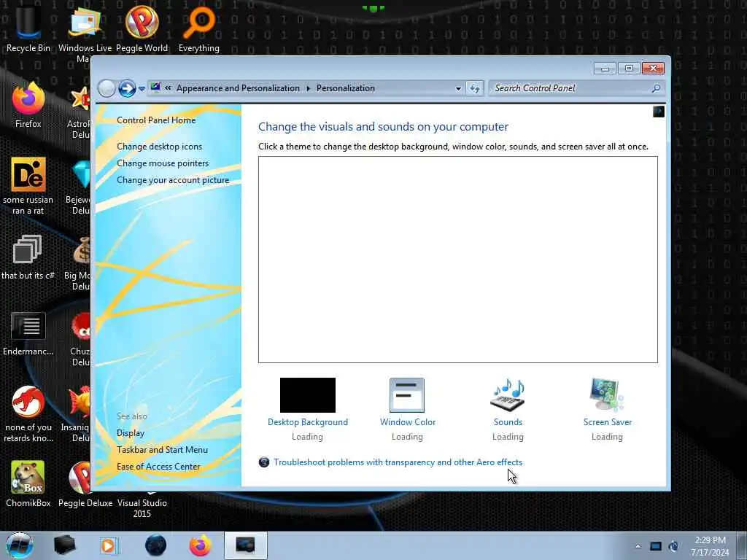Screen dimensions: 747x560
Task: Click the black box taskbar icon
Action: [x=64, y=545]
